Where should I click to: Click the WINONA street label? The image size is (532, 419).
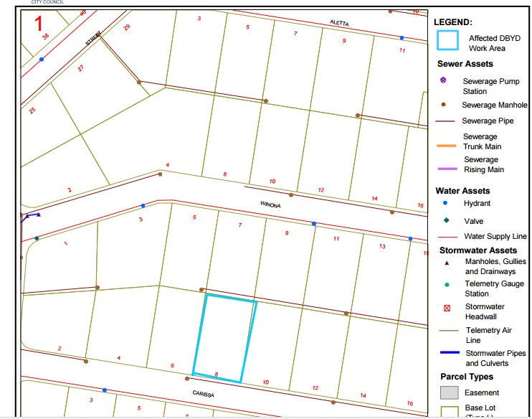click(270, 204)
